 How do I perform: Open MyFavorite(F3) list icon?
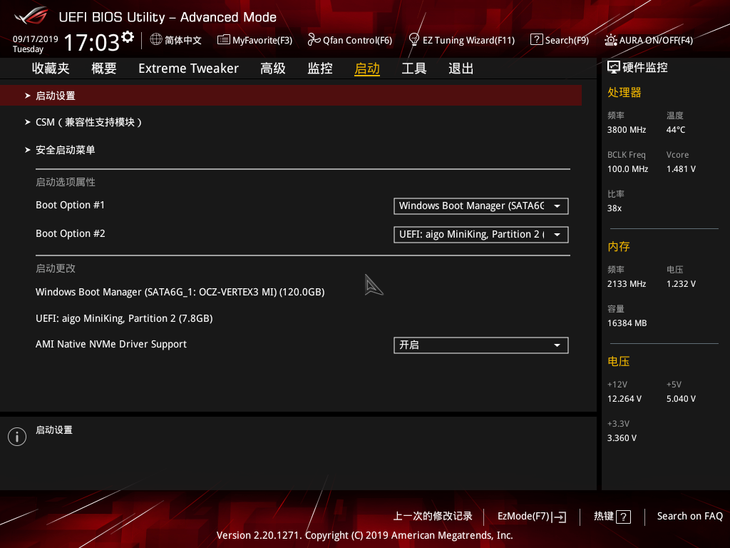pos(223,40)
